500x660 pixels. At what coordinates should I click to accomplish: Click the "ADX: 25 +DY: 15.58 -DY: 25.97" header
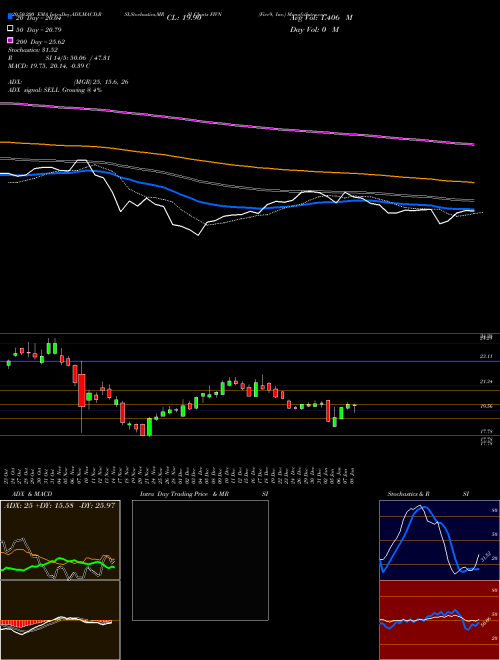(59, 505)
